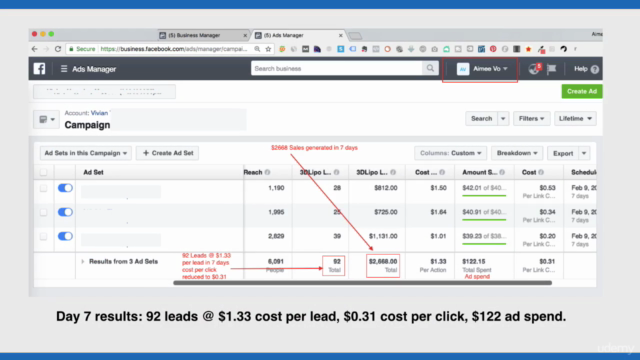The width and height of the screenshot is (640, 360).
Task: Open the Lifetime date range dropdown
Action: click(x=575, y=118)
